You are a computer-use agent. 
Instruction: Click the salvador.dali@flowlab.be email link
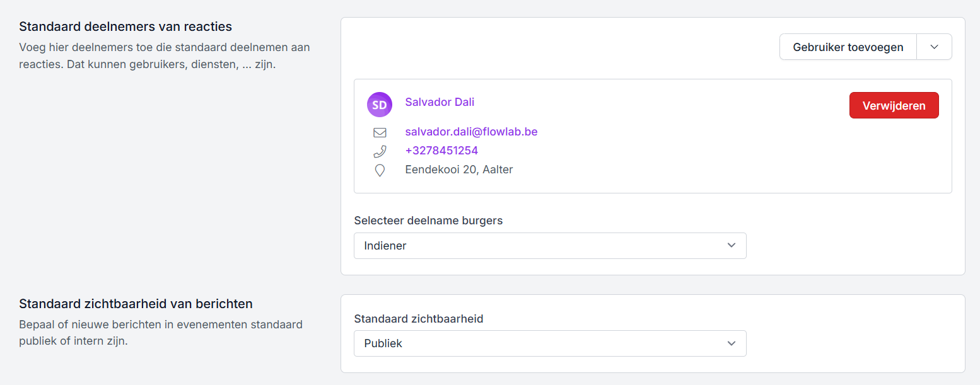click(x=471, y=132)
